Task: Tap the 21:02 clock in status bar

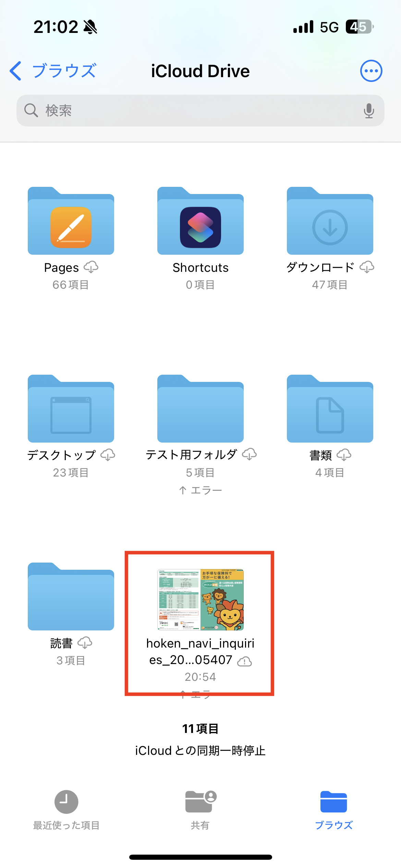Action: tap(56, 27)
